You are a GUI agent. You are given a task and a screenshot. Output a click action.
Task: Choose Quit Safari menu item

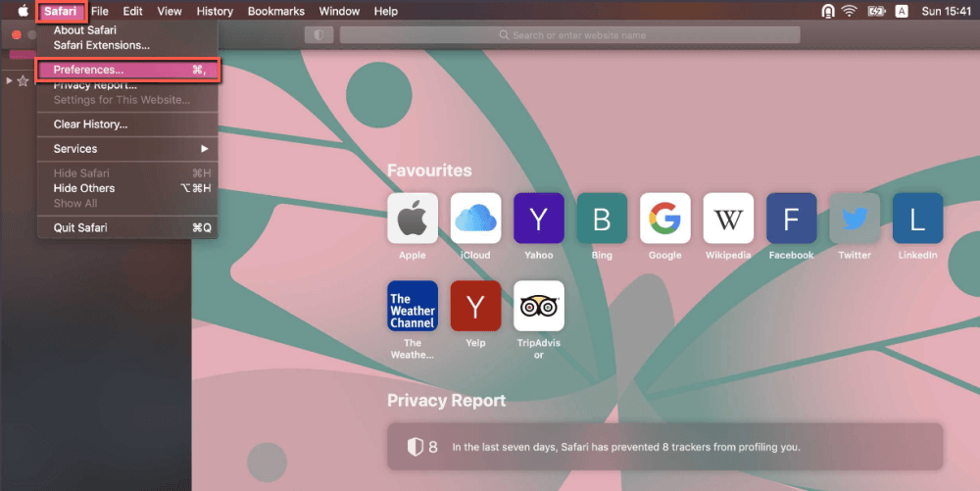pyautogui.click(x=127, y=227)
